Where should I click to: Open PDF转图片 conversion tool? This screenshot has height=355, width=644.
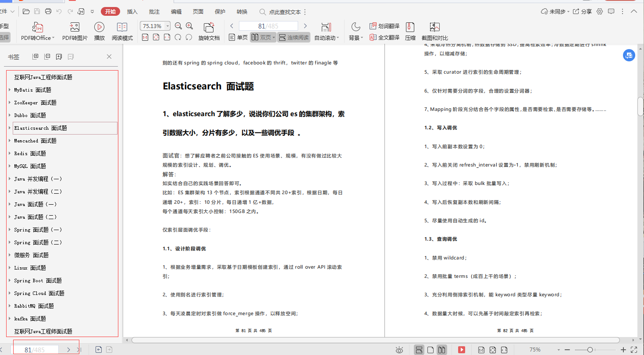(75, 32)
